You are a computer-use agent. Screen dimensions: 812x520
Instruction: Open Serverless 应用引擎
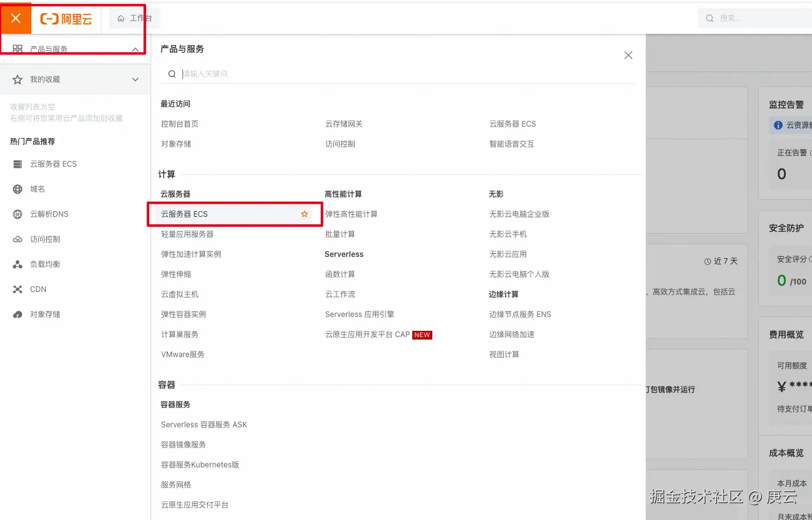click(360, 315)
